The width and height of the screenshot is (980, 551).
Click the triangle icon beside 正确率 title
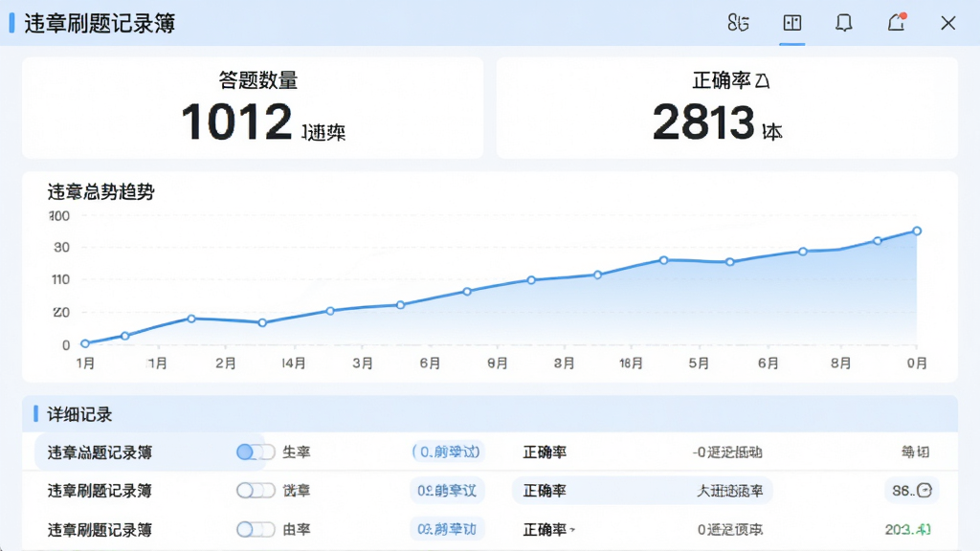pyautogui.click(x=763, y=80)
